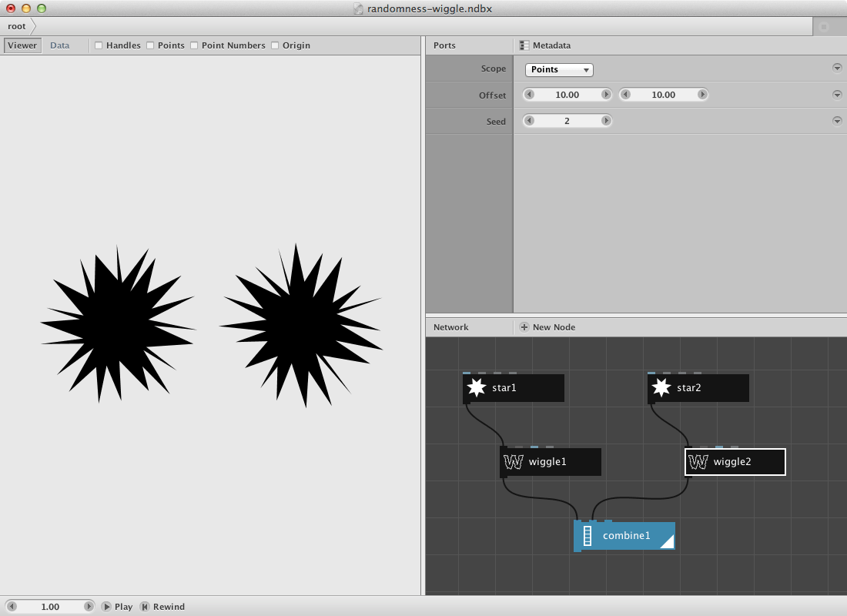Screen dimensions: 847x616
Task: Decrease the Seed value arrow
Action: [530, 120]
